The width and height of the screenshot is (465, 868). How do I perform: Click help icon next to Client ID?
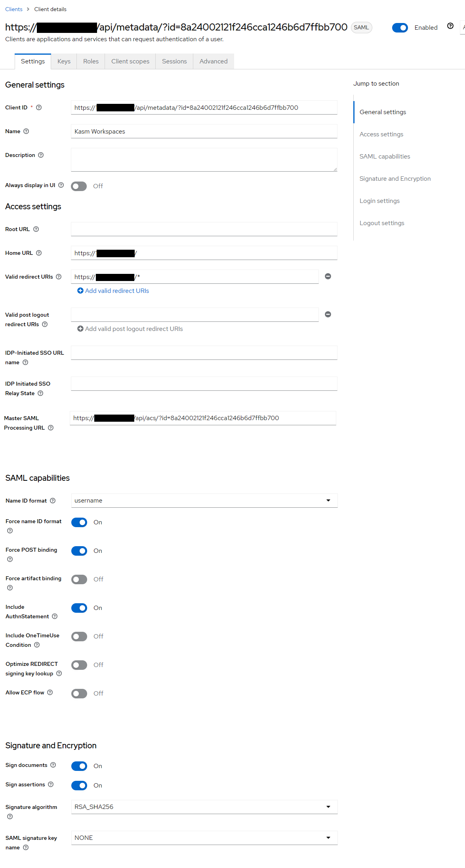pos(39,107)
